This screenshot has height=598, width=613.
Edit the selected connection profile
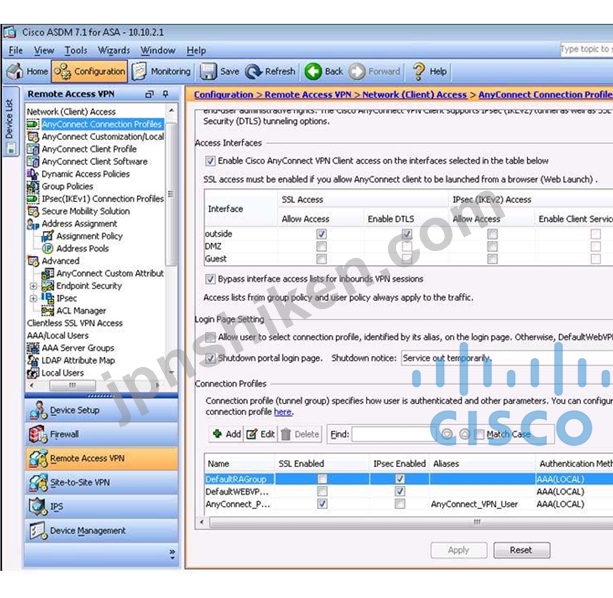[261, 434]
